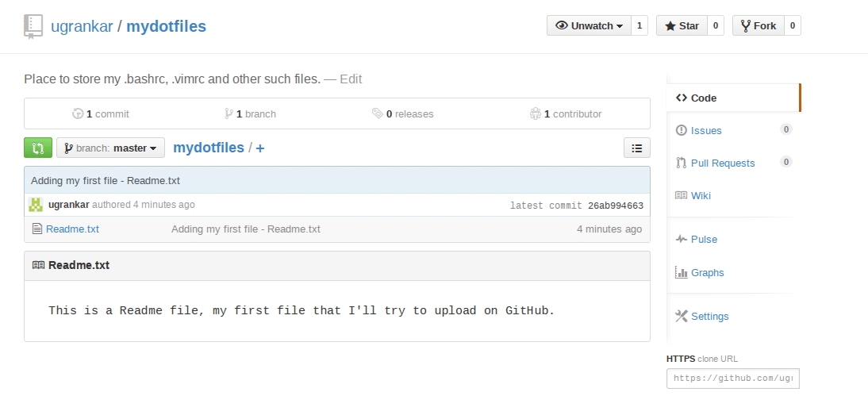Click the Readme.txt file icon in the file list
The width and height of the screenshot is (868, 396).
point(36,229)
